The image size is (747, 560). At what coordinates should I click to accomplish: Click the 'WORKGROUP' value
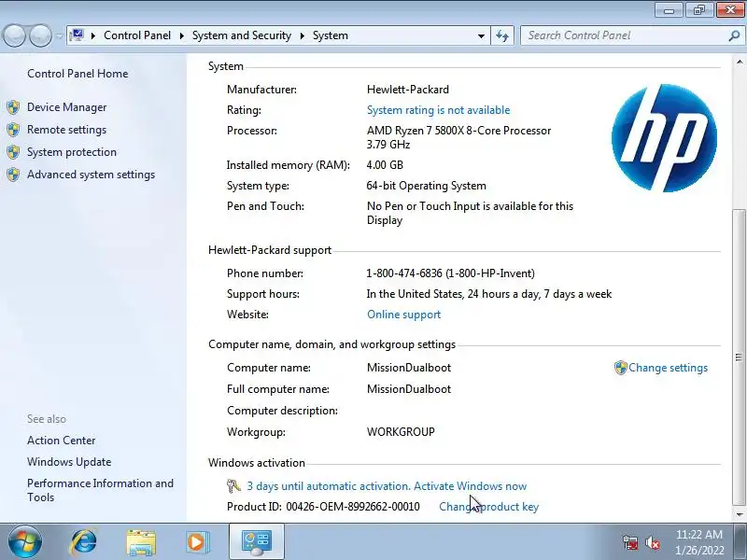[401, 432]
